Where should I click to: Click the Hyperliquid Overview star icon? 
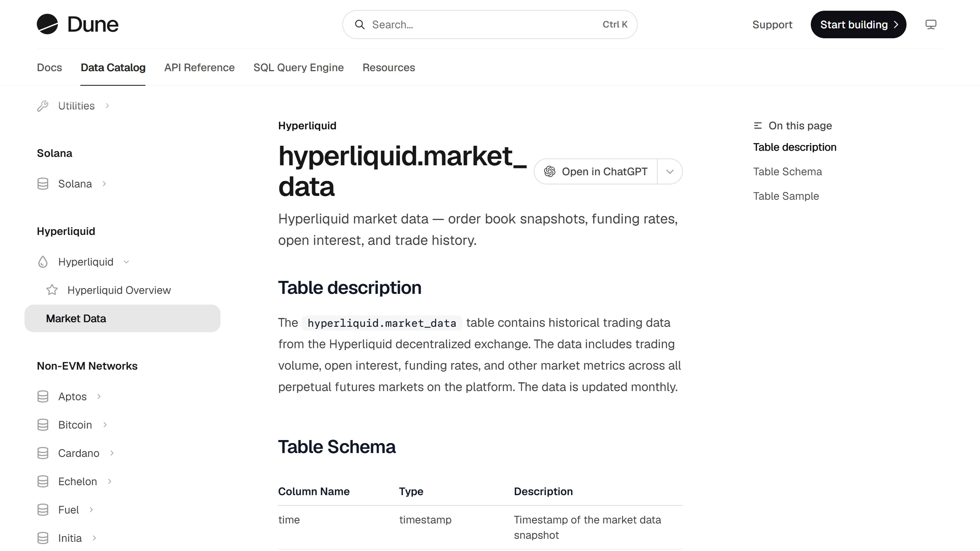tap(52, 290)
